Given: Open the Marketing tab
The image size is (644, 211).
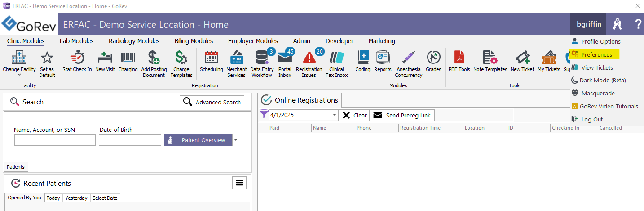Looking at the screenshot, I should (x=382, y=41).
